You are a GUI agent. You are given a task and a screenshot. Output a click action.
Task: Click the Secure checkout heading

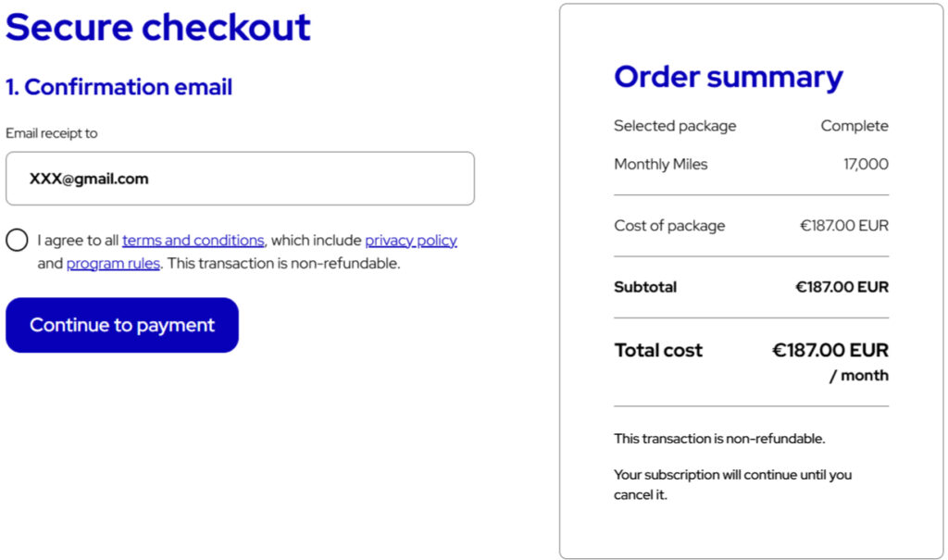tap(158, 27)
